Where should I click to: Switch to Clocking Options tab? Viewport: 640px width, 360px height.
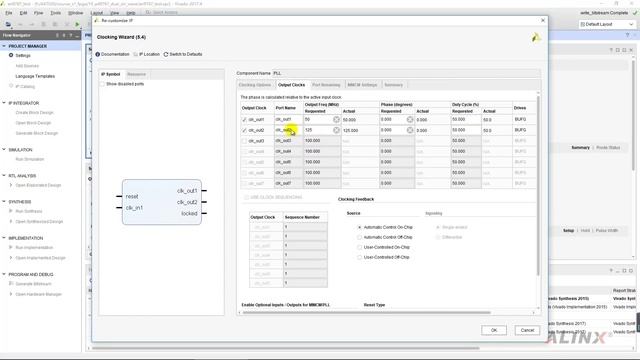point(255,85)
